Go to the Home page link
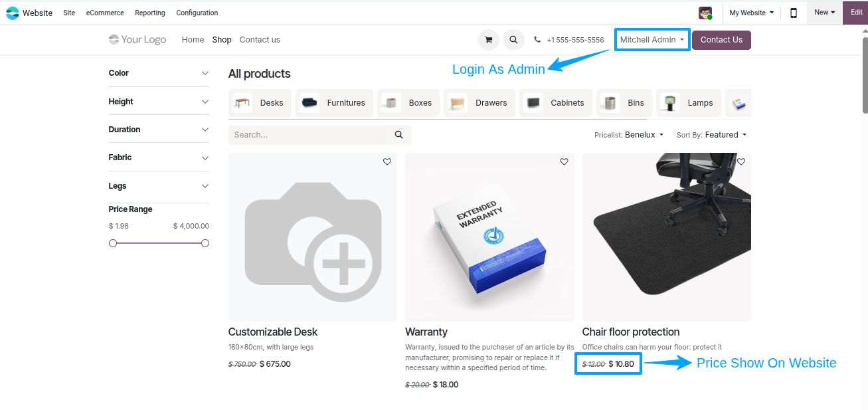 tap(193, 40)
